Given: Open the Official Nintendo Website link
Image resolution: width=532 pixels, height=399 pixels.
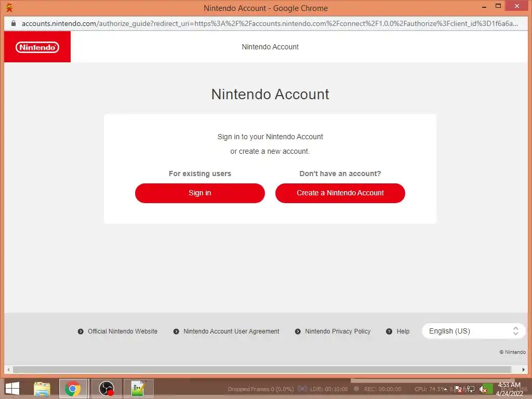Looking at the screenshot, I should (123, 331).
